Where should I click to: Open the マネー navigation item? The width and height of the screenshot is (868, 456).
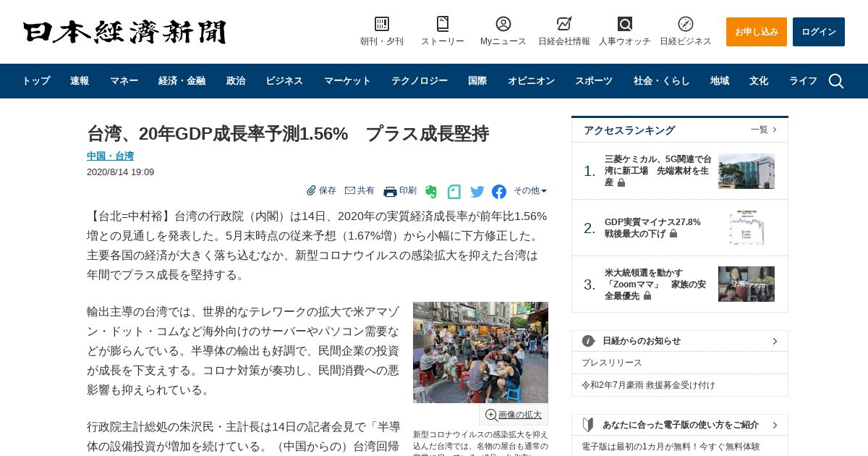pyautogui.click(x=124, y=81)
